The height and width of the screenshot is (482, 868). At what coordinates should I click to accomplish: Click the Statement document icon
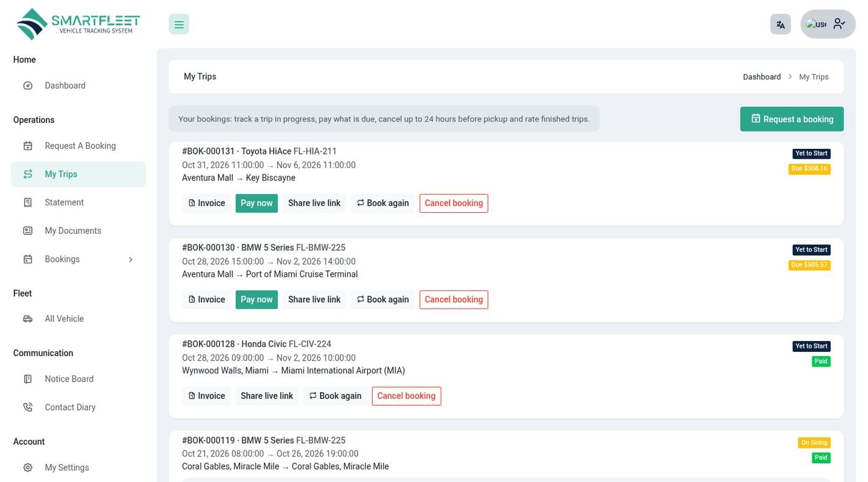(28, 202)
